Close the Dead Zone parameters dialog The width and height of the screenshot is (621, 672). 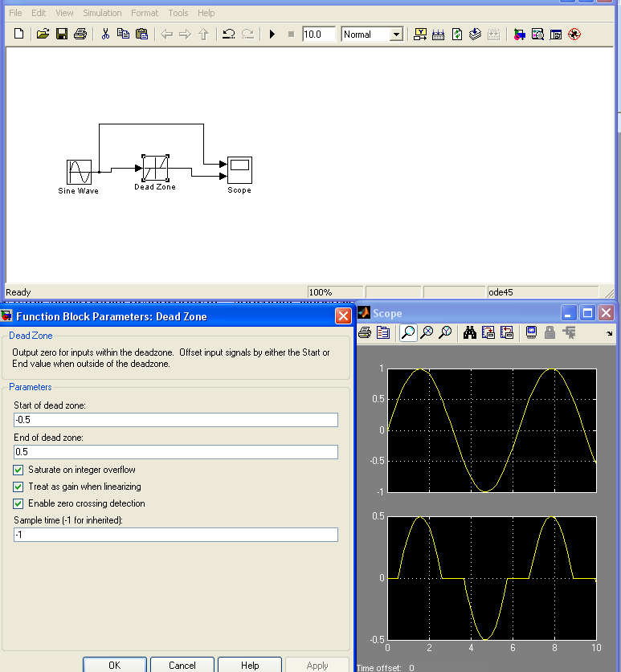(343, 316)
